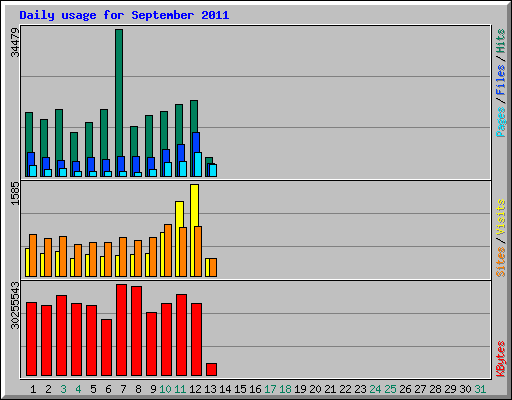Click green weekend day label 10
Screen dimensions: 512x400
165,389
